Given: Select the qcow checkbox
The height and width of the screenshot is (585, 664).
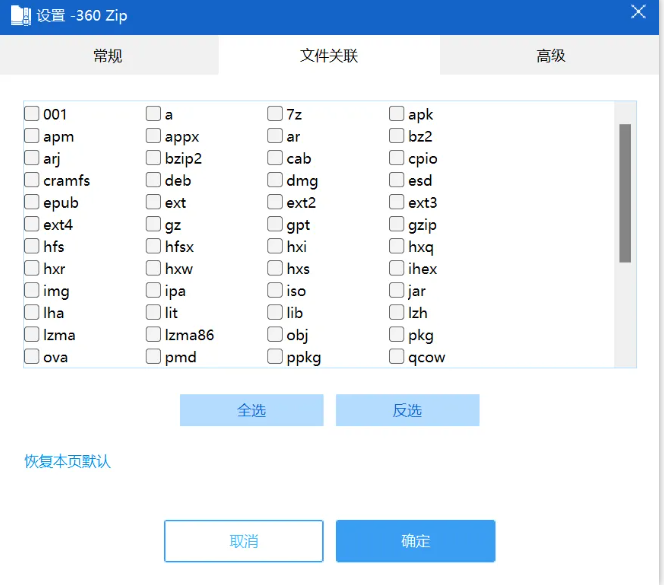Looking at the screenshot, I should pos(396,356).
